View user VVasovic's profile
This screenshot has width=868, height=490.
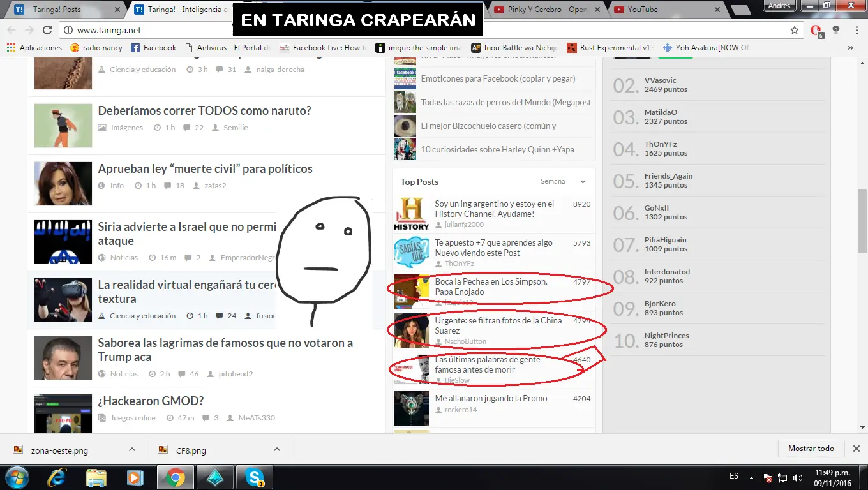coord(660,80)
